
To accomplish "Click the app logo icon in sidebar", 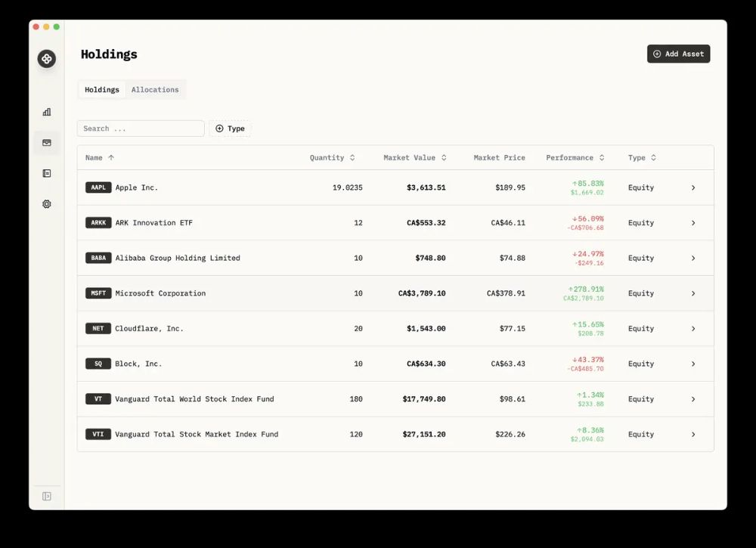I will [47, 58].
